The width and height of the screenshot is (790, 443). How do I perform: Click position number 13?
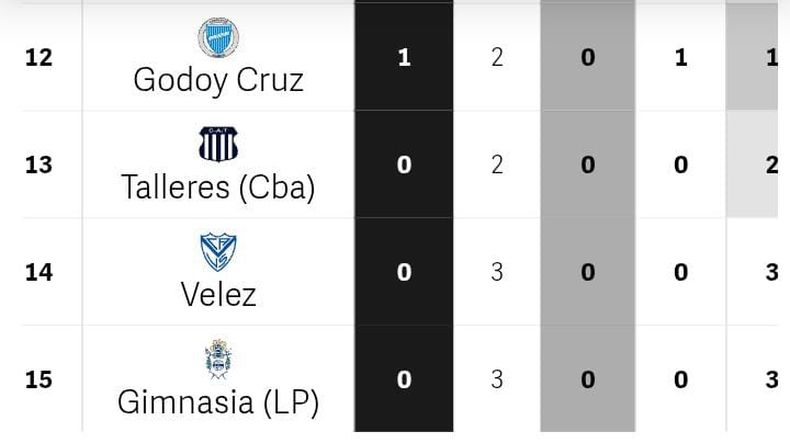click(x=39, y=165)
